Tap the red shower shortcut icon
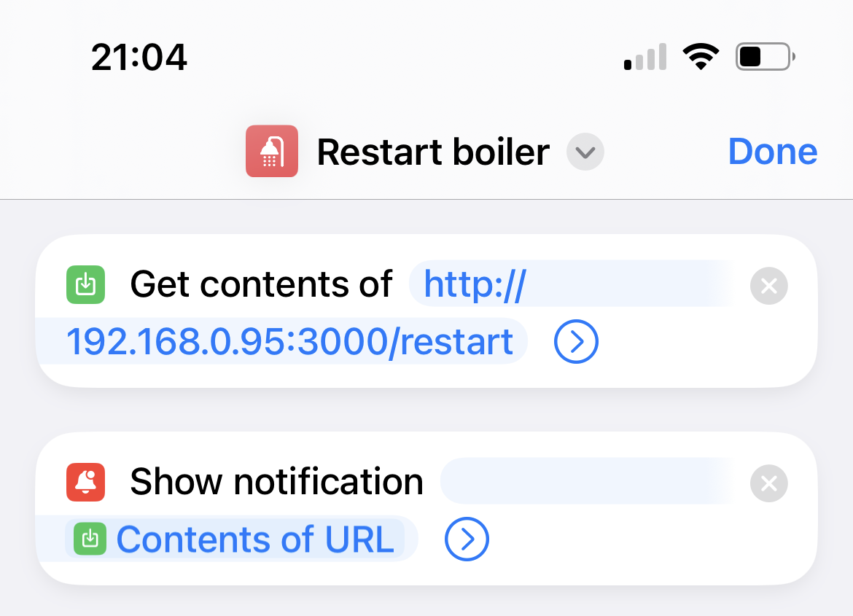 [x=271, y=151]
